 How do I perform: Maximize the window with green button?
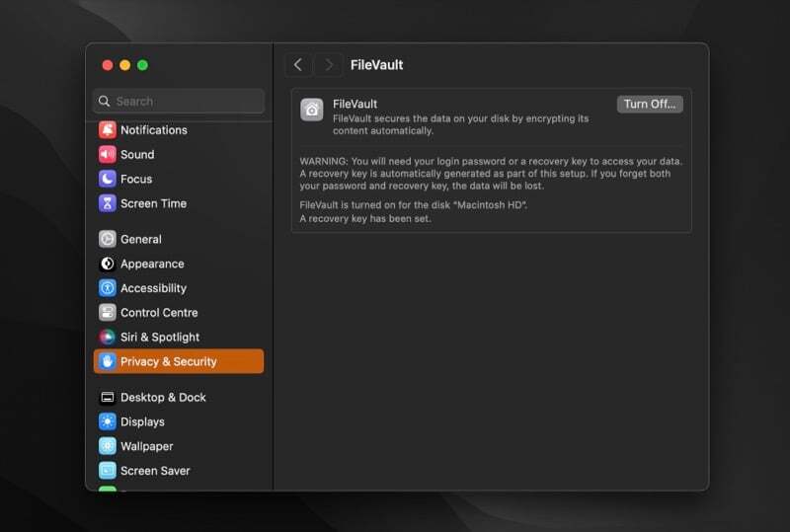click(x=142, y=65)
